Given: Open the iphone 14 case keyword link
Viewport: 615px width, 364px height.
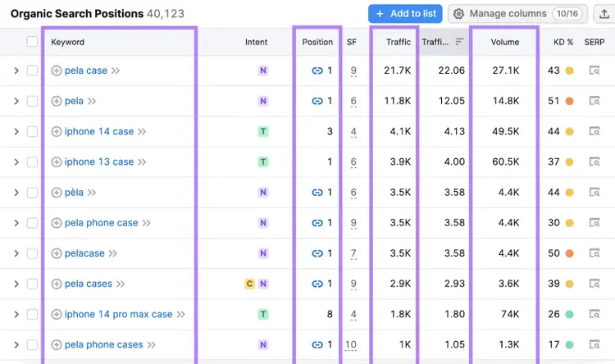Looking at the screenshot, I should (99, 131).
